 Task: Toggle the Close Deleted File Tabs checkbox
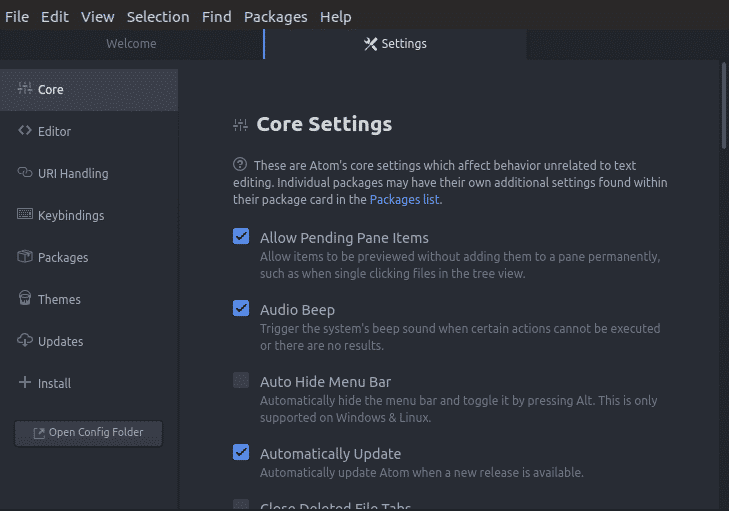tap(241, 505)
